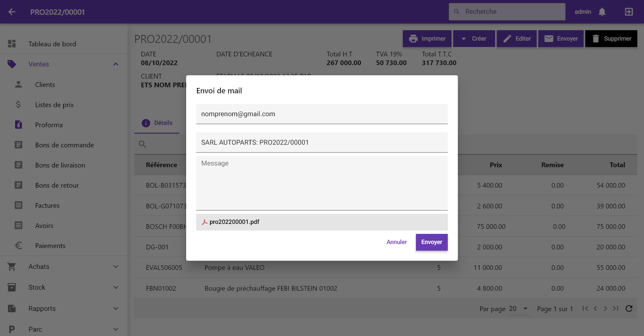Expand the Rapports menu section
644x336 pixels.
coord(116,308)
